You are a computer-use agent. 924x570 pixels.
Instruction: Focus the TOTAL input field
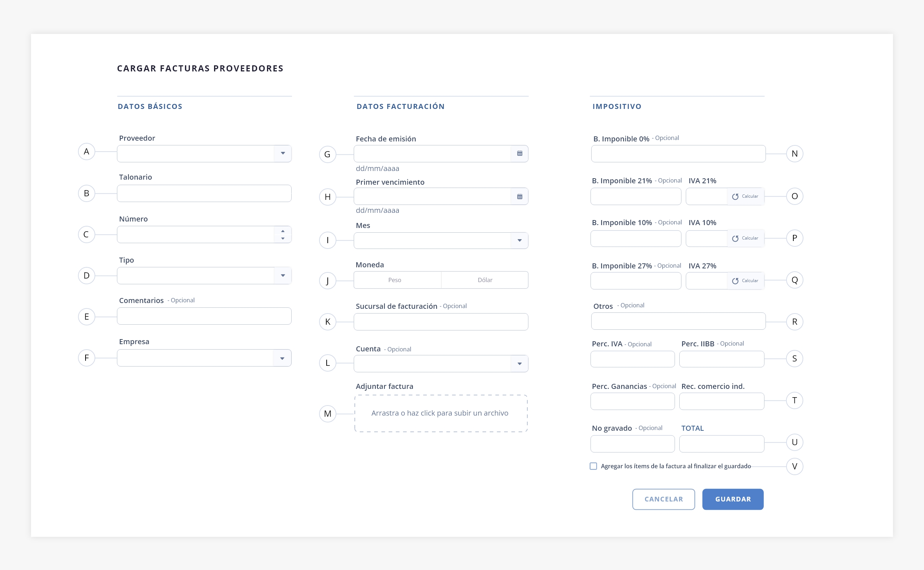pyautogui.click(x=722, y=444)
